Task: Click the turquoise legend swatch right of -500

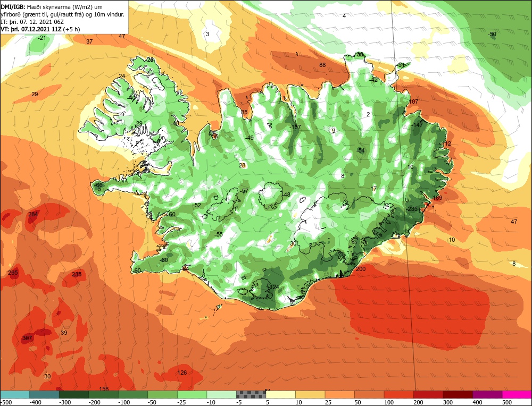Action: [15, 394]
